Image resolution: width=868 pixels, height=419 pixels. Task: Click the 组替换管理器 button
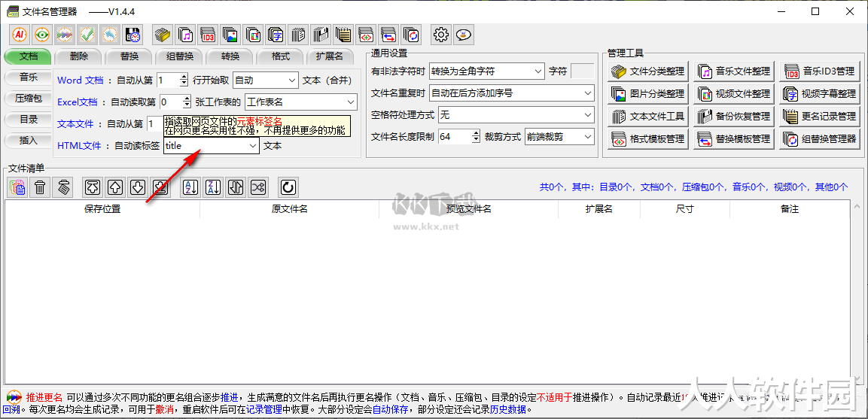point(820,139)
